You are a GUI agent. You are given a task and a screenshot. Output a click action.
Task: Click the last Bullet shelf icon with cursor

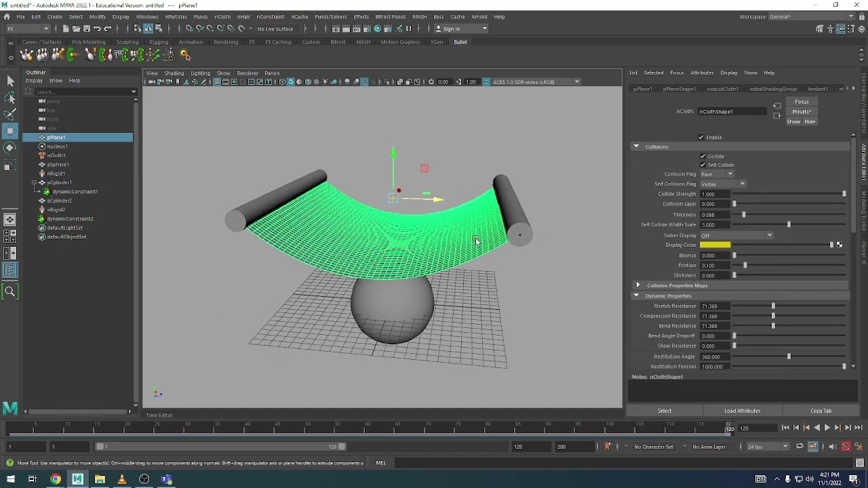[185, 55]
